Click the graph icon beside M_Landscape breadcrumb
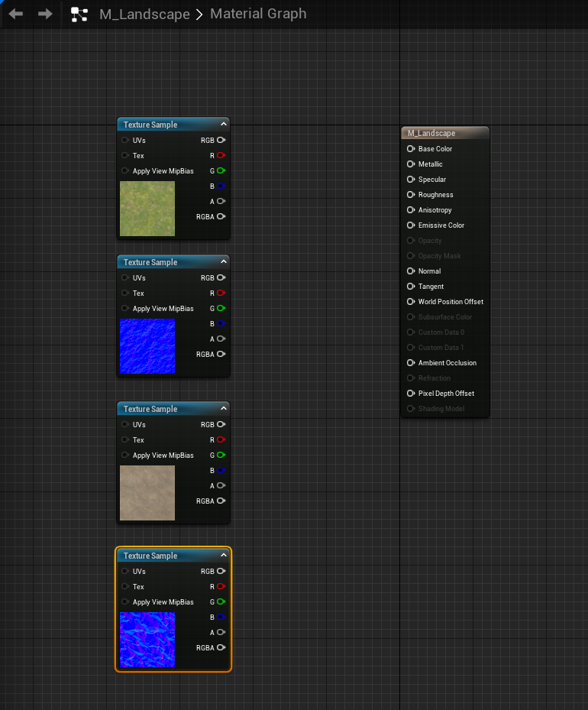588x710 pixels. (x=79, y=14)
